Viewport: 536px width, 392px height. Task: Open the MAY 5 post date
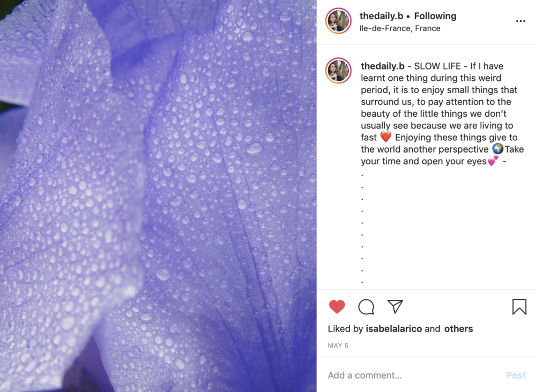338,345
